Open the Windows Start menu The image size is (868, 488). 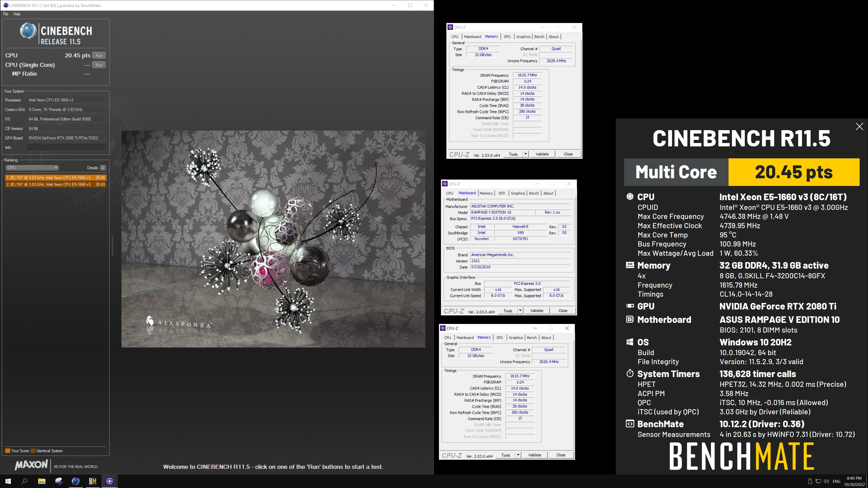pyautogui.click(x=8, y=481)
